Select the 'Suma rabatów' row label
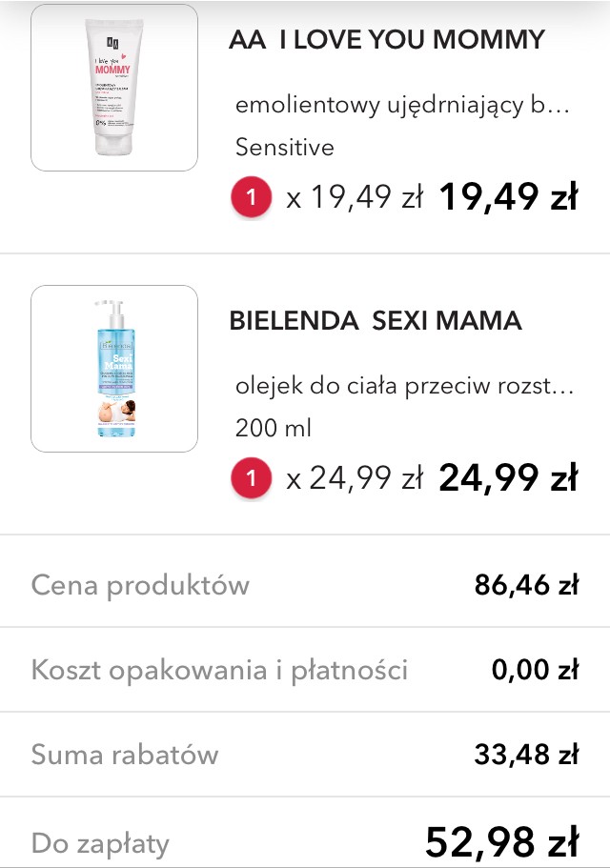The height and width of the screenshot is (868, 610). (x=125, y=756)
